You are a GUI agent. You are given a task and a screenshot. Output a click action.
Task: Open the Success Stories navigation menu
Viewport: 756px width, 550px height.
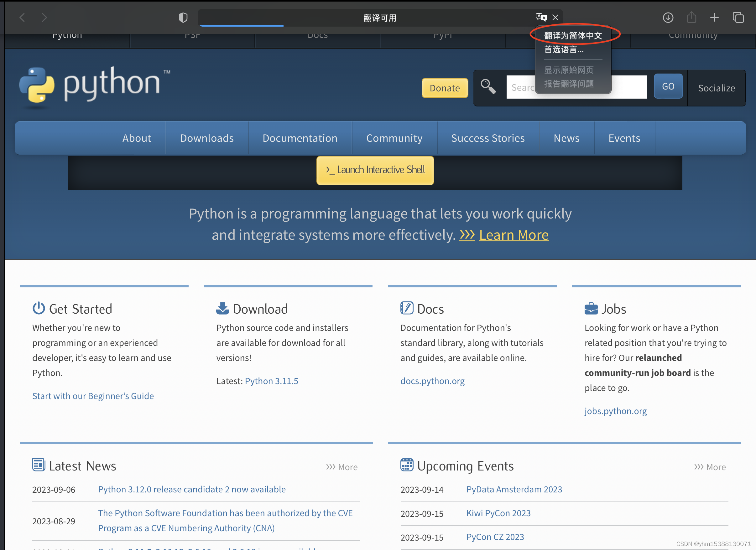click(x=488, y=138)
